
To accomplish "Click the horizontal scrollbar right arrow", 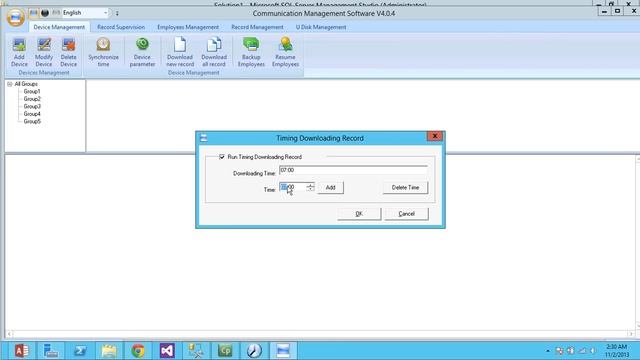I will pyautogui.click(x=631, y=334).
